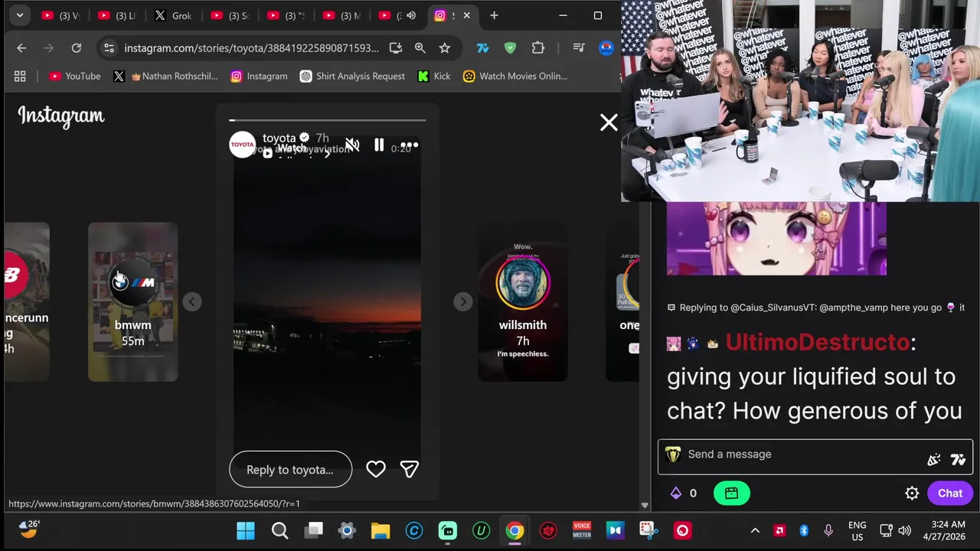
Task: Close the active Instagram tab
Action: [x=466, y=15]
